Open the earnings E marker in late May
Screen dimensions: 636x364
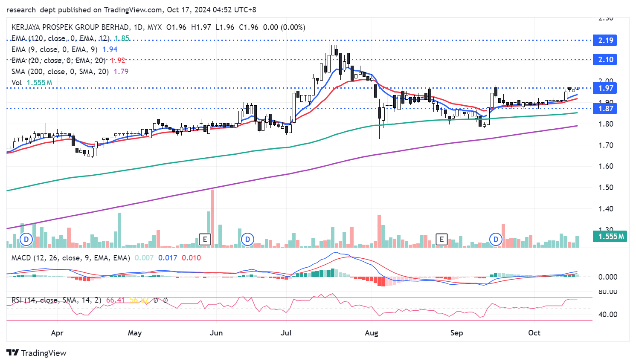[x=205, y=239]
